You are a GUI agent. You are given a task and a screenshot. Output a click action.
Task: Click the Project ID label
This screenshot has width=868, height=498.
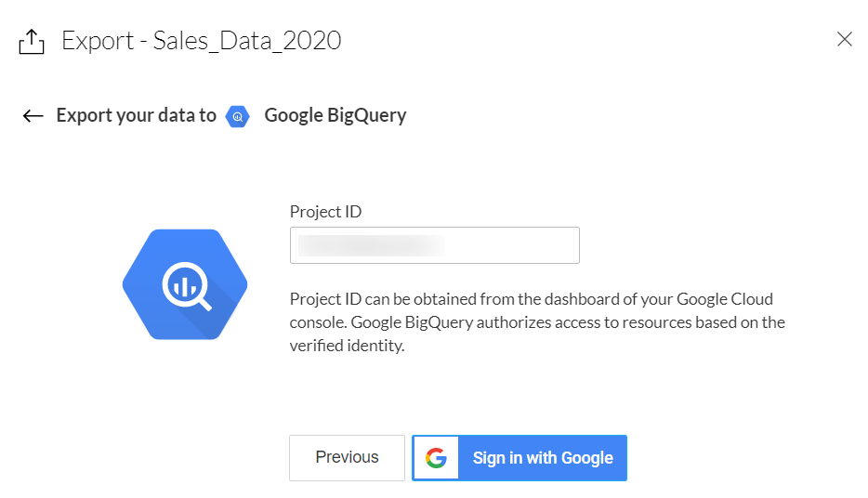(x=325, y=212)
